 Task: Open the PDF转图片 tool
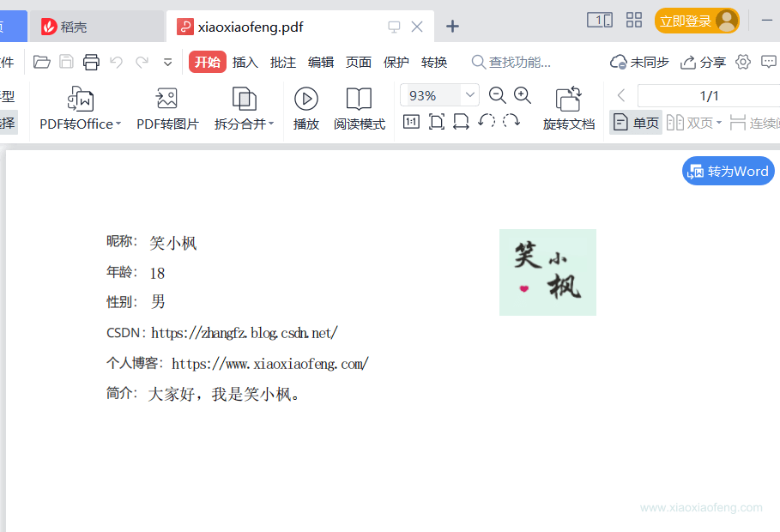click(167, 108)
